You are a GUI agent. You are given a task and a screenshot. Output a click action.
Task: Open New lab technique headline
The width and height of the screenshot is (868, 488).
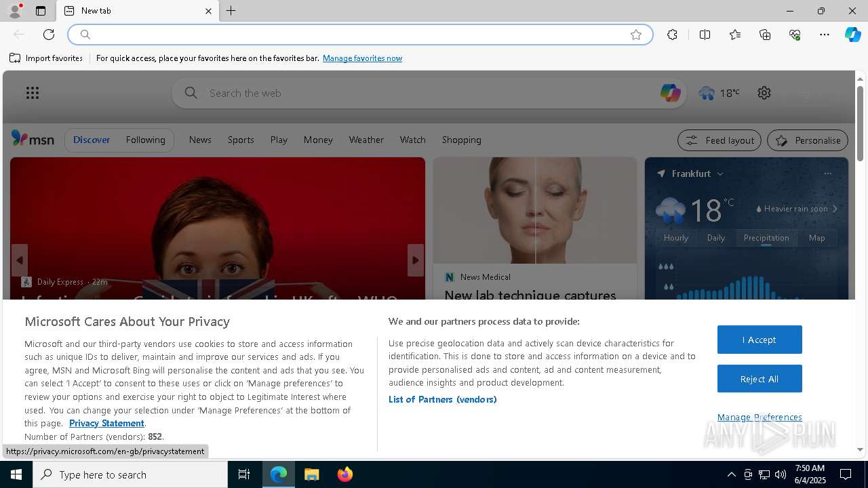click(x=530, y=296)
